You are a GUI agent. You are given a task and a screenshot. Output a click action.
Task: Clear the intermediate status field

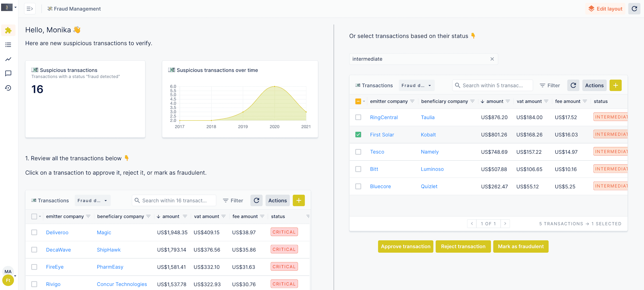pos(492,59)
